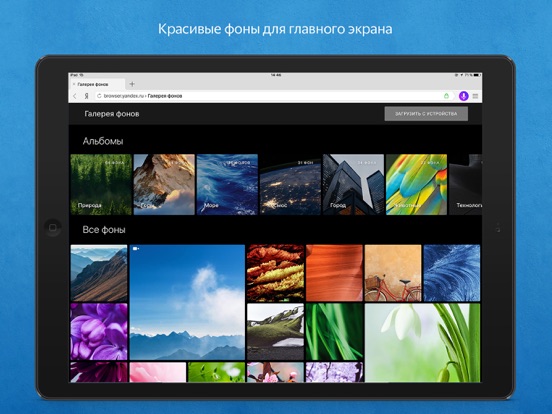Tap the battery indicator in status bar

(x=477, y=75)
